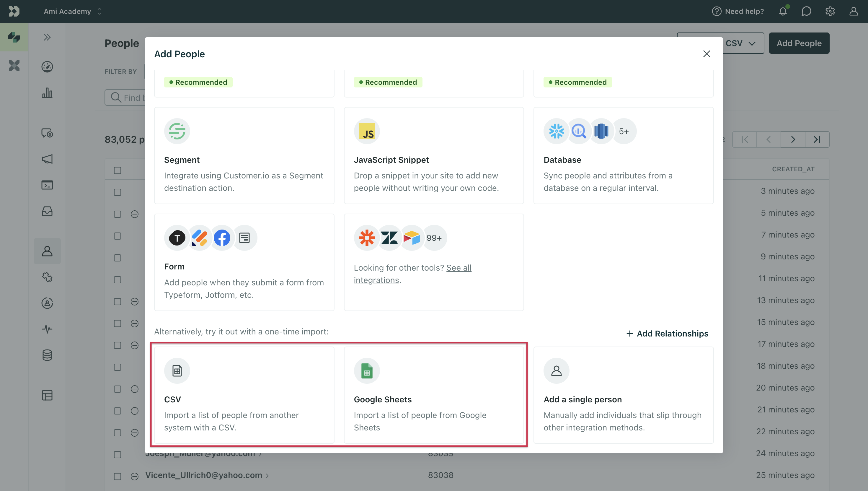Open the notifications bell

click(783, 11)
